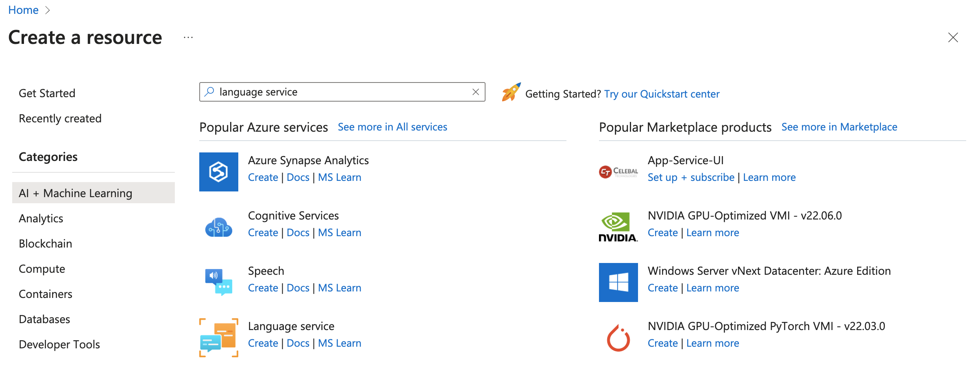Click the breadcrumb chevron after Home
Screen dimensions: 980x365
(x=48, y=10)
